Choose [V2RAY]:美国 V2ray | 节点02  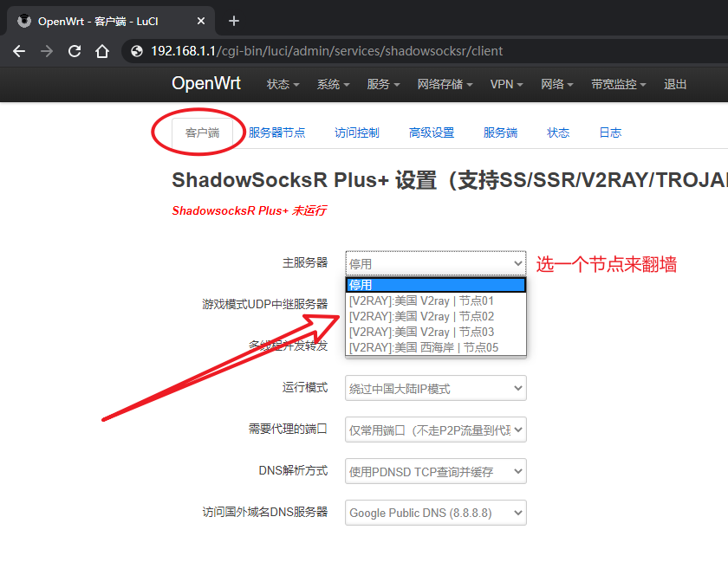(x=435, y=316)
